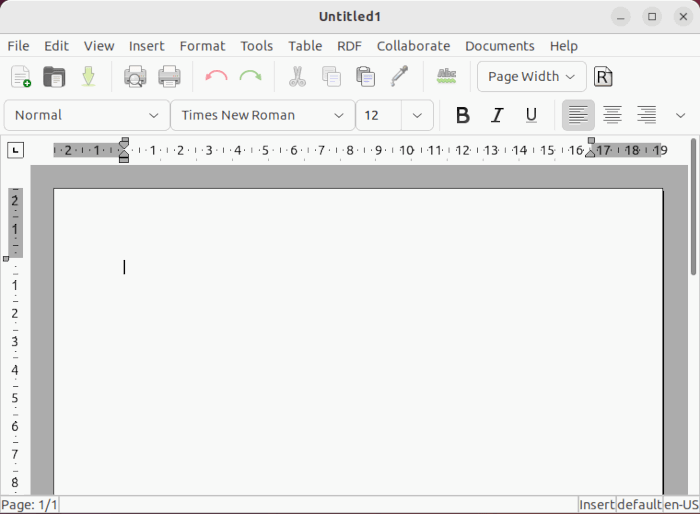Image resolution: width=700 pixels, height=514 pixels.
Task: Expand the formatting toolbar overflow chevron
Action: click(x=680, y=116)
